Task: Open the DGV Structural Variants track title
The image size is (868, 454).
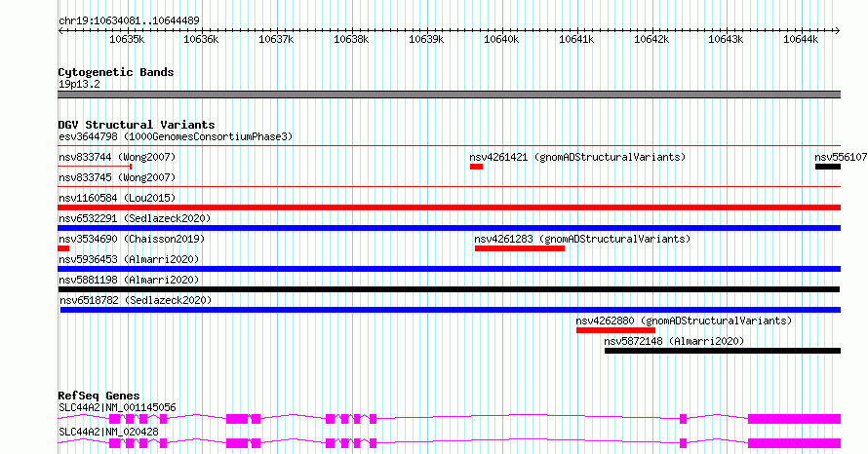Action: click(137, 125)
